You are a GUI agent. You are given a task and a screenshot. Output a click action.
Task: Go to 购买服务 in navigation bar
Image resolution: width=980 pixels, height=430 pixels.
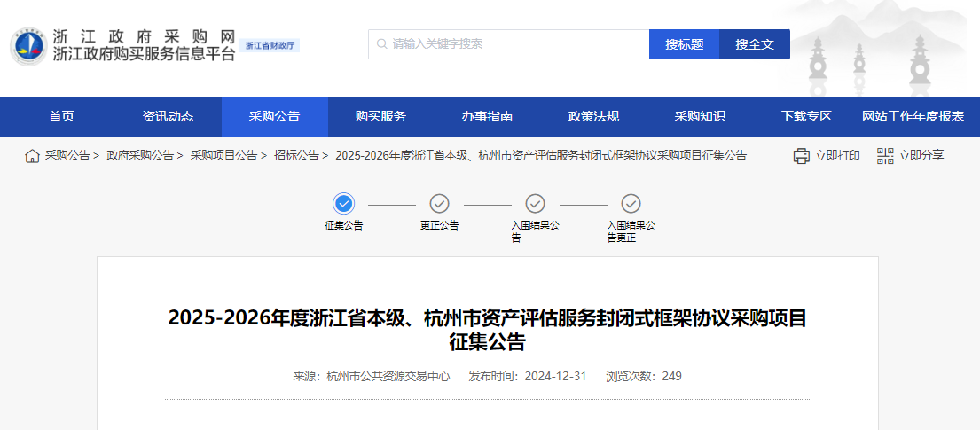(380, 116)
